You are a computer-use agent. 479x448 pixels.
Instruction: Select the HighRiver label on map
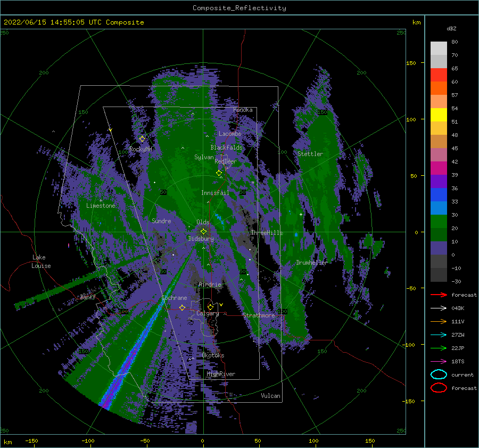tap(221, 374)
